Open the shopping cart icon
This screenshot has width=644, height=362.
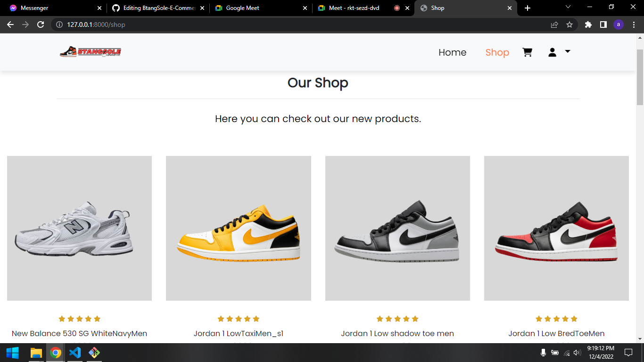[x=527, y=52]
